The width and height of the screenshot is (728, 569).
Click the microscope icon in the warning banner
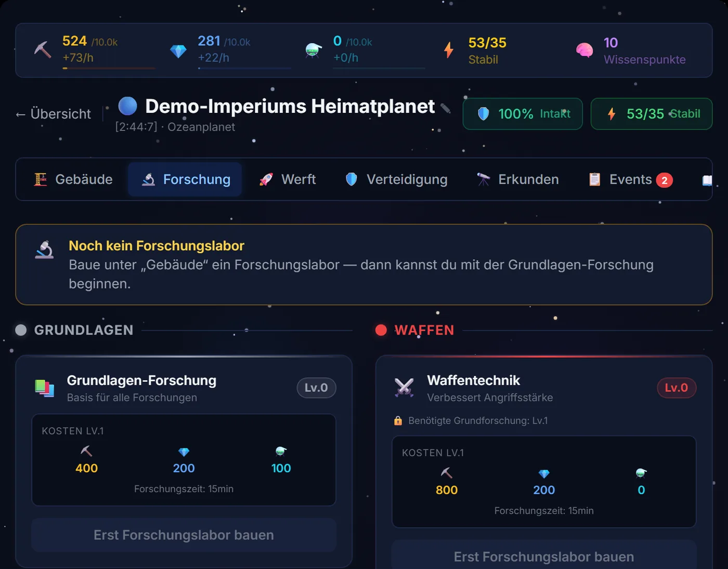44,250
